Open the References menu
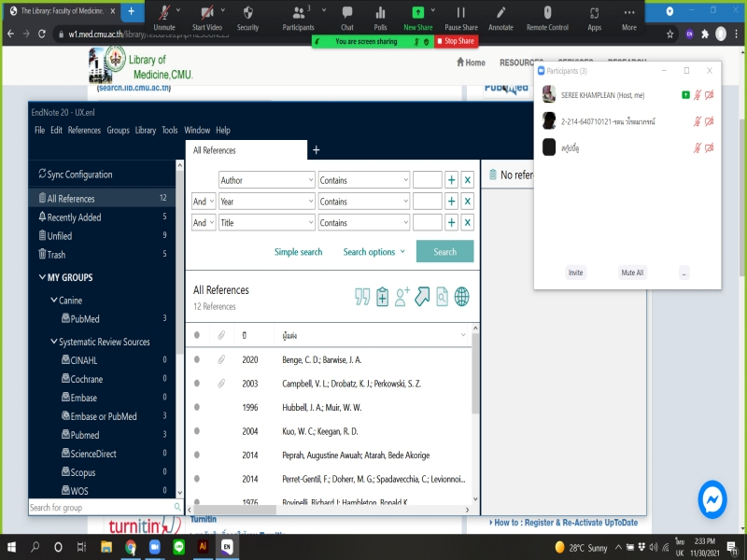 click(84, 131)
